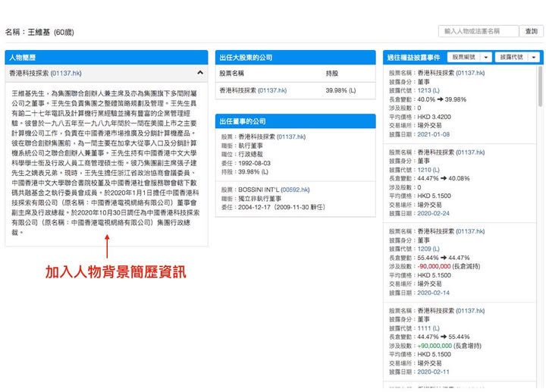Click the 股票編號 filter button
The width and height of the screenshot is (546, 392).
[x=464, y=57]
